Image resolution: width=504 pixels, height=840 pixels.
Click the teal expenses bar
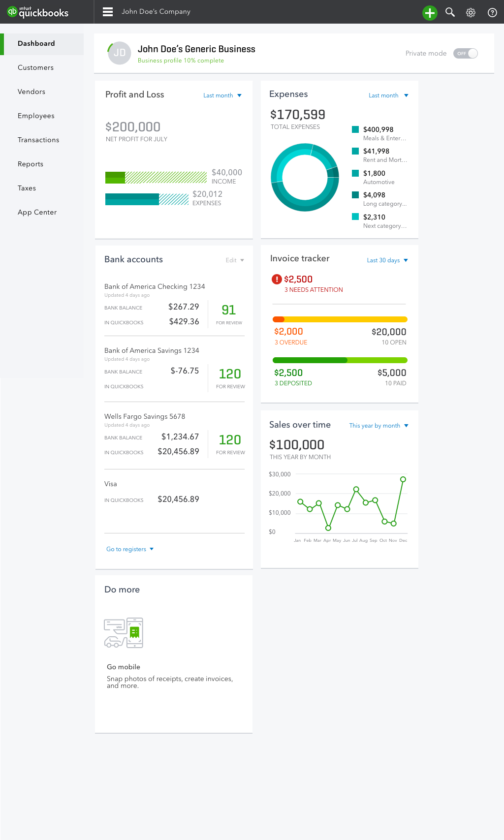coord(147,199)
